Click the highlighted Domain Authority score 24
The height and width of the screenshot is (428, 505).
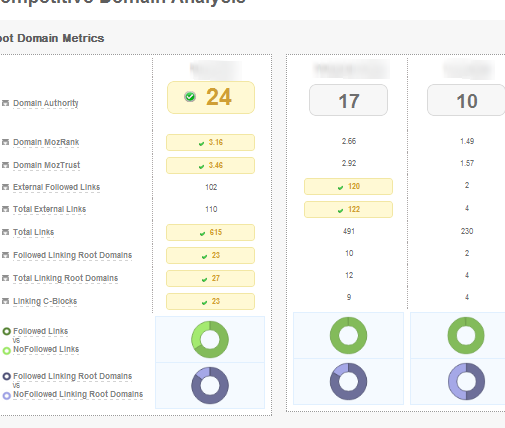tap(211, 97)
